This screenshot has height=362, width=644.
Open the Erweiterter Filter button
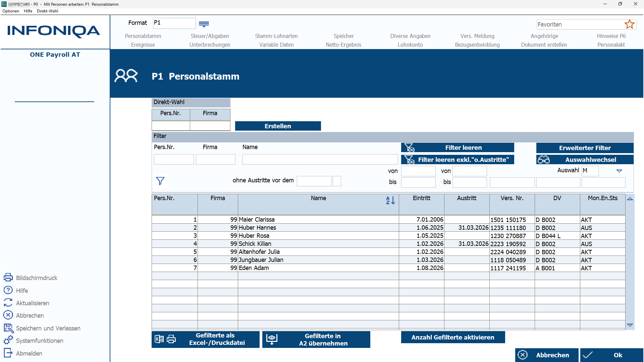click(x=585, y=148)
